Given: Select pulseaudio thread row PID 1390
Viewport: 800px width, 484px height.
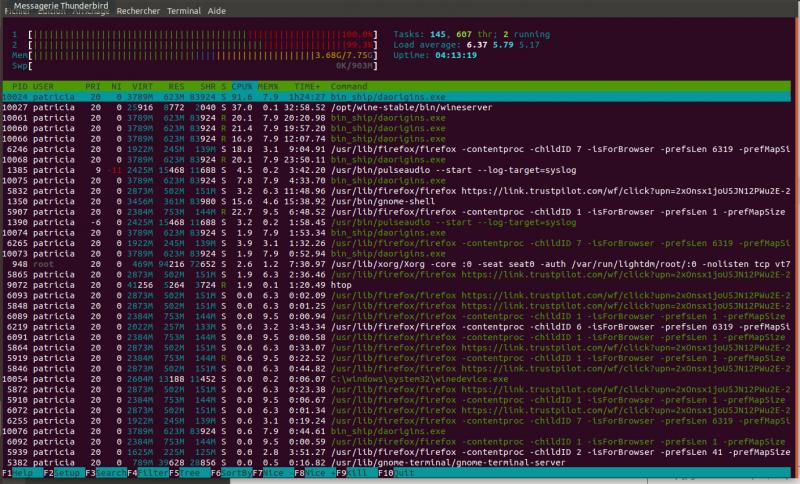Looking at the screenshot, I should pyautogui.click(x=396, y=222).
